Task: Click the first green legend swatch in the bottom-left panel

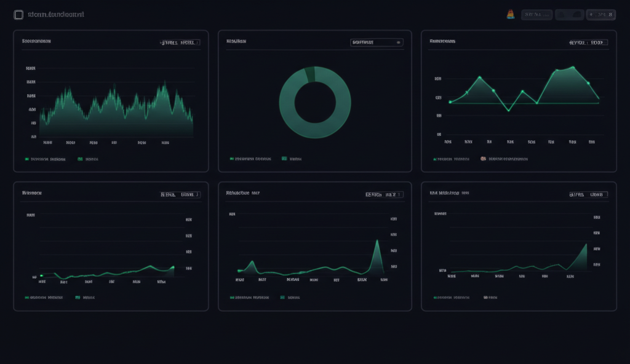Action: pos(27,297)
